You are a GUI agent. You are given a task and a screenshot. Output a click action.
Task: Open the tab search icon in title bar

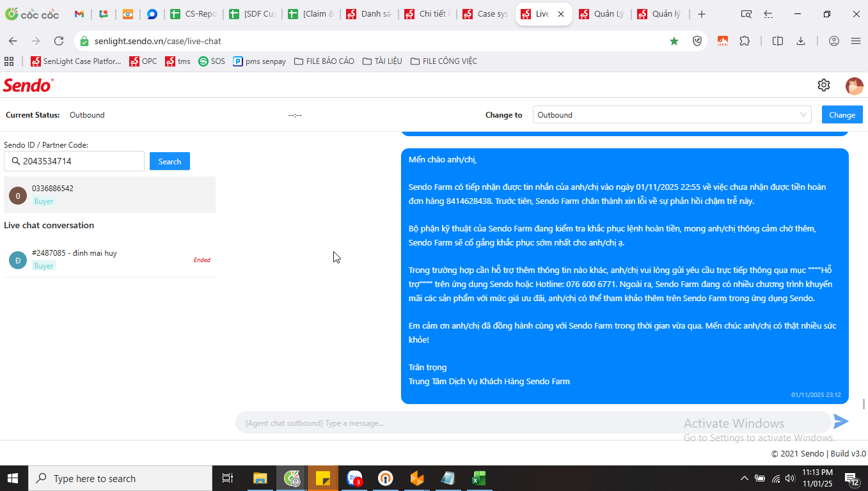coord(746,14)
